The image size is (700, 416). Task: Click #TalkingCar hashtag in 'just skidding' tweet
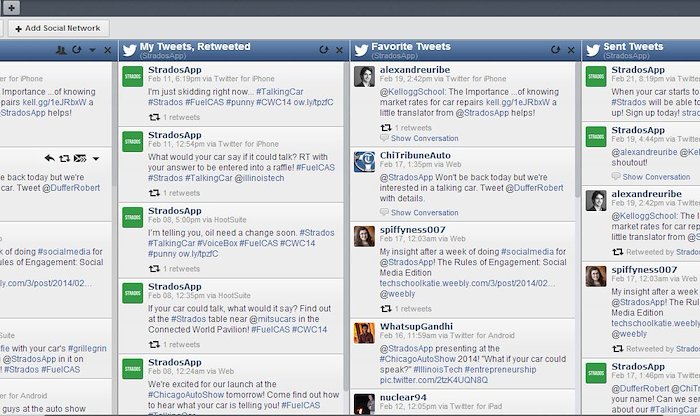coord(280,92)
